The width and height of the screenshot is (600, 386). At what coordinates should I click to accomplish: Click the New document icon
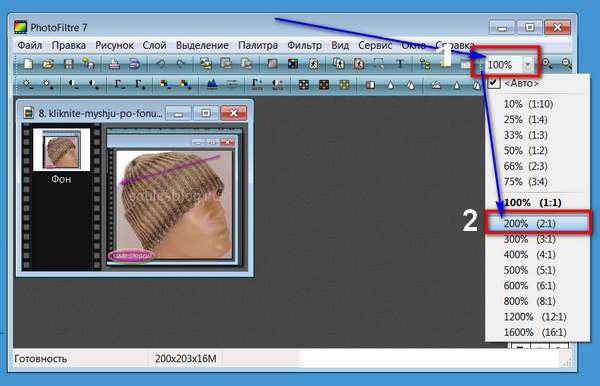28,64
